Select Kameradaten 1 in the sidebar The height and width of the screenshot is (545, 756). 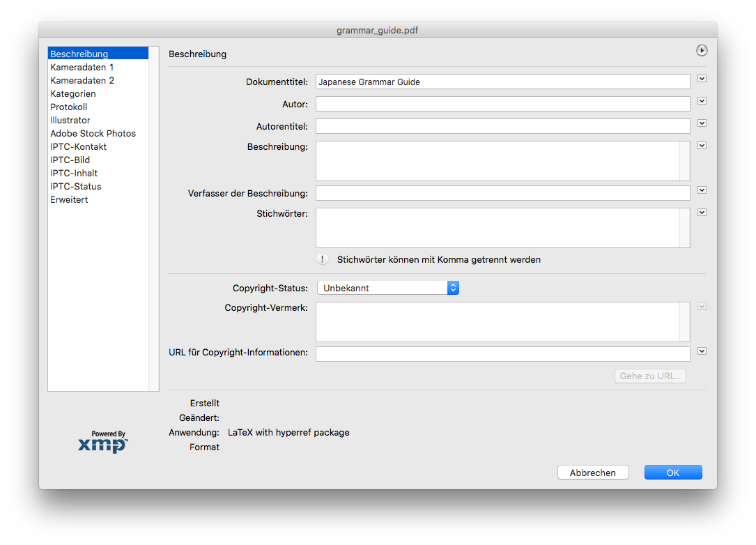(x=82, y=68)
